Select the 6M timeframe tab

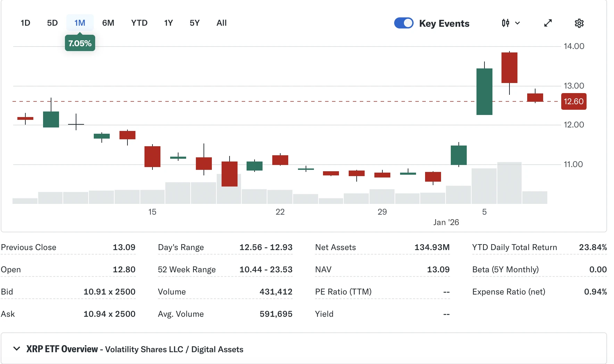click(x=108, y=23)
